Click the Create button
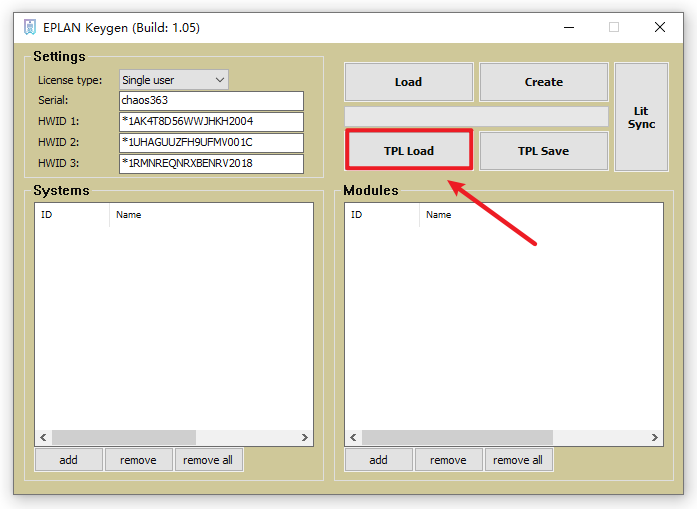 tap(543, 82)
